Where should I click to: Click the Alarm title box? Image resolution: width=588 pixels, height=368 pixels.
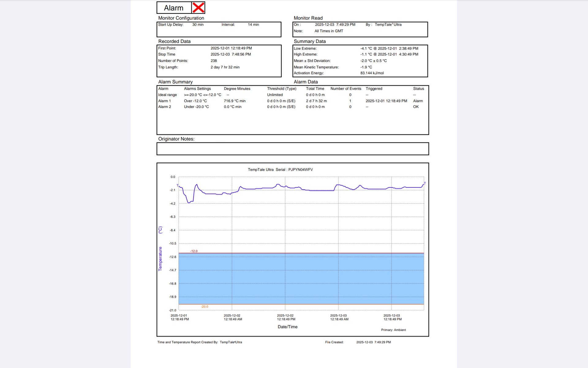174,8
